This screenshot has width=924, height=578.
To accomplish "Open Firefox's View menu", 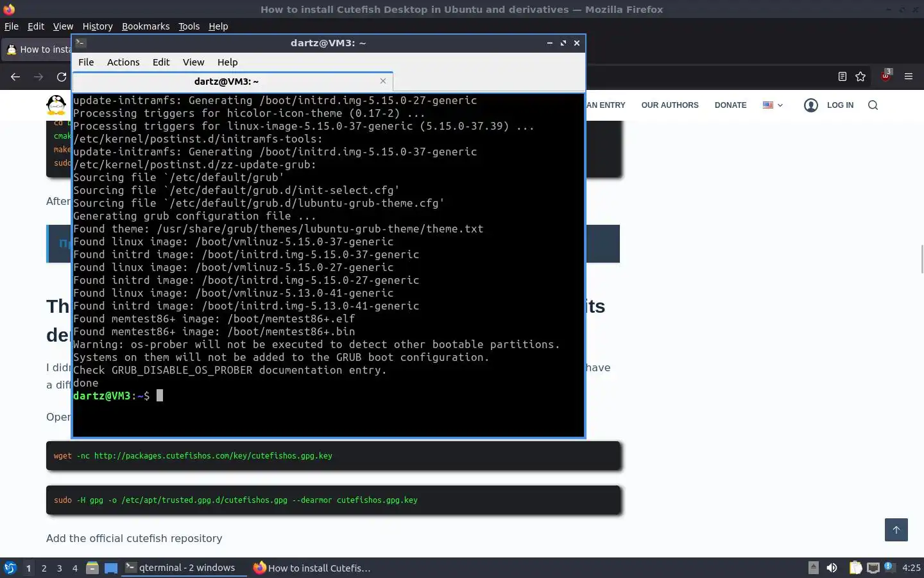I will 63,26.
